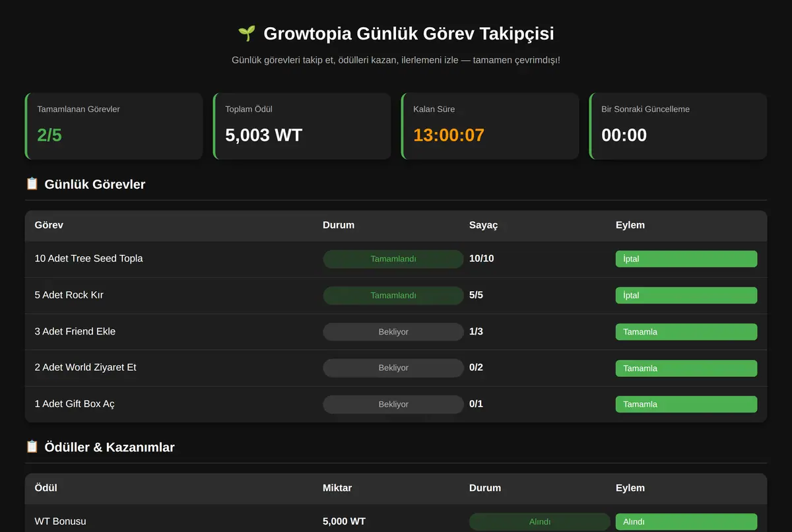
Task: Select the Tamamlanan Görevler 2/5 card
Action: point(114,126)
